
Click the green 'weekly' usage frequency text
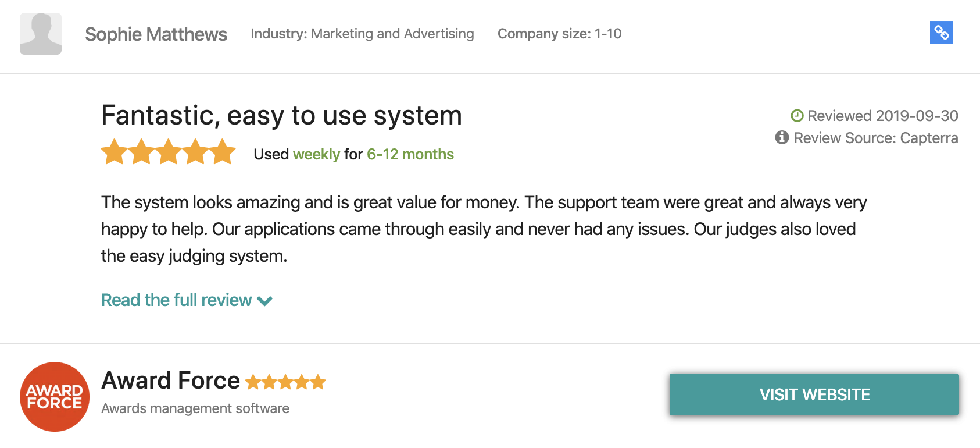(316, 154)
